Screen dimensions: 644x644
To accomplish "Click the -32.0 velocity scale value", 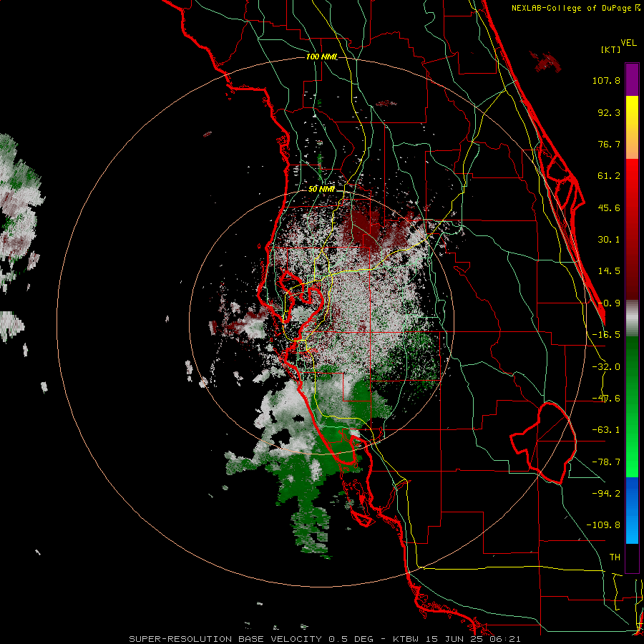I will coord(606,367).
